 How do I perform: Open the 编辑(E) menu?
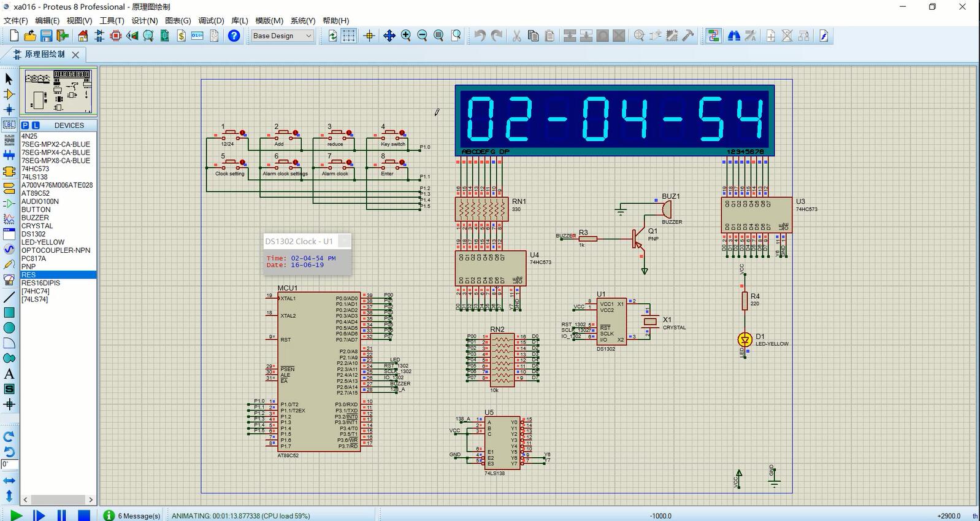coord(47,20)
